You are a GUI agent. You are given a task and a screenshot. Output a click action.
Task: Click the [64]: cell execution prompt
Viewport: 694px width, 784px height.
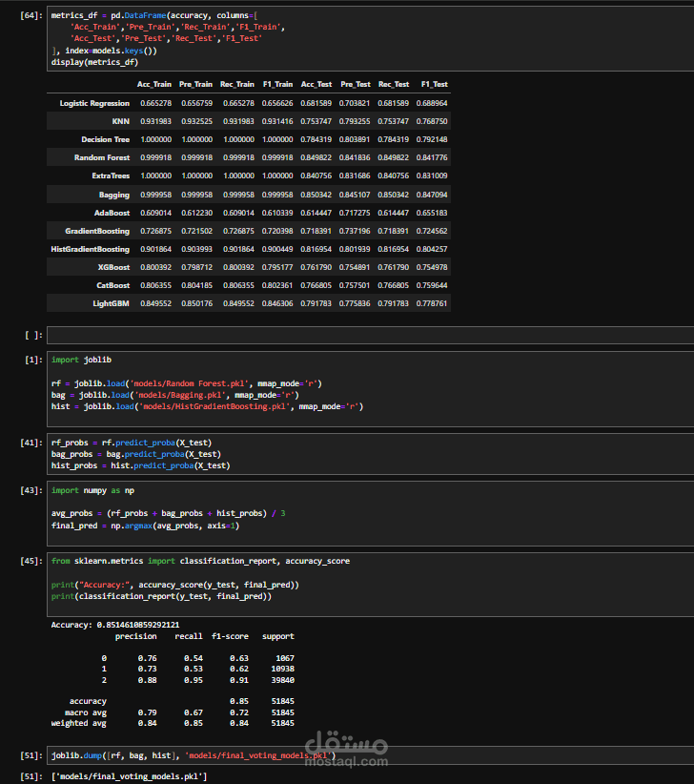[31, 15]
